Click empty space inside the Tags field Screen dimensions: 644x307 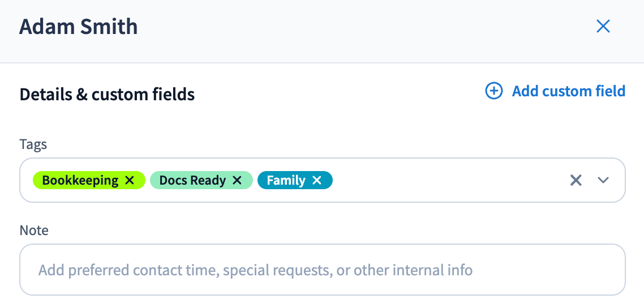click(447, 181)
